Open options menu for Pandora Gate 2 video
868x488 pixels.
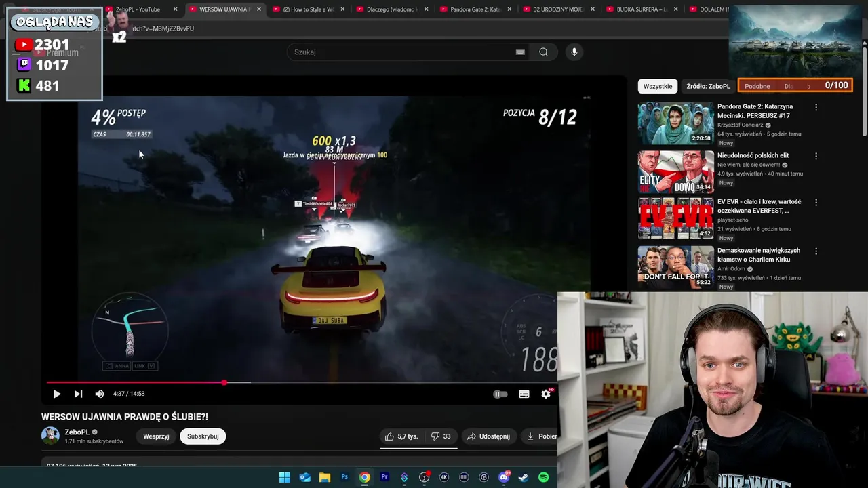pyautogui.click(x=816, y=107)
